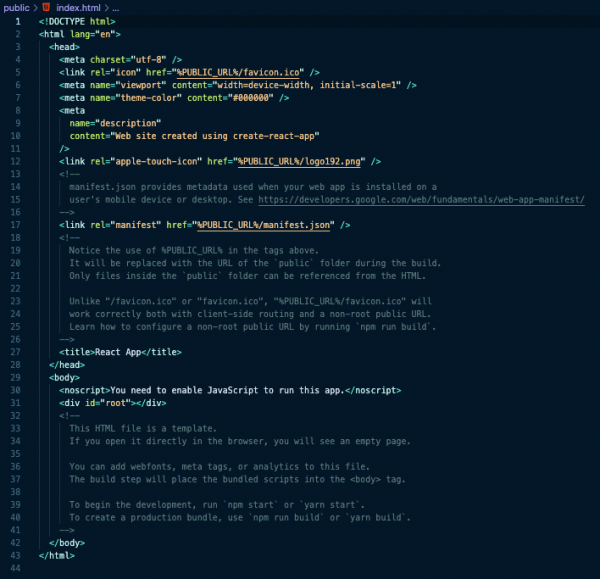Open the public folder breadcrumb
Screen dimensions: 600x579
tap(16, 7)
